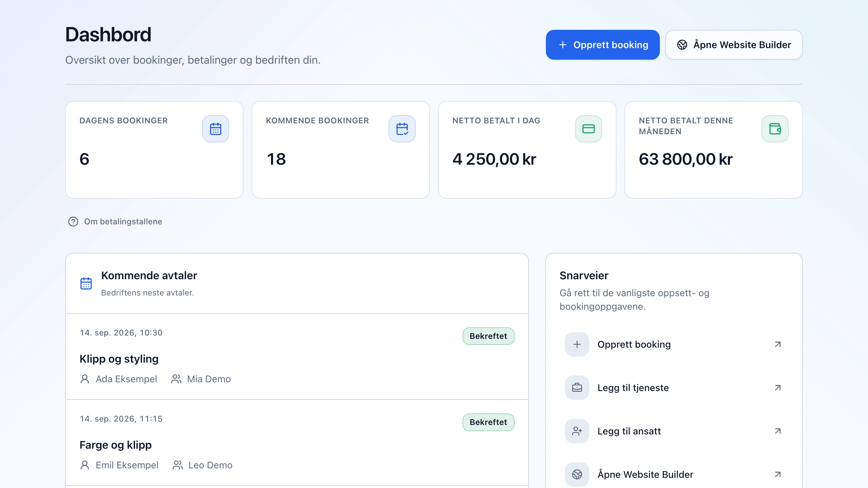Open the Legg til tjeneste shortcut

click(x=674, y=388)
